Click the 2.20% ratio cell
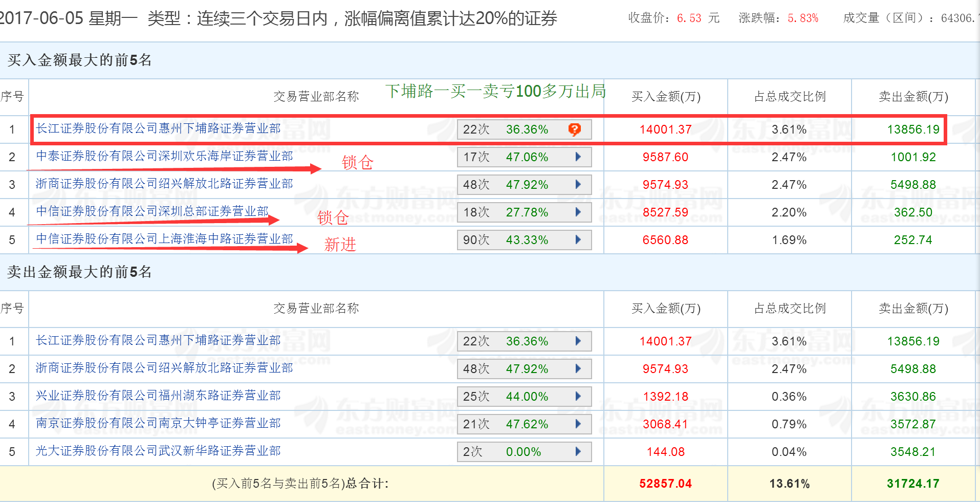The image size is (980, 502). click(789, 212)
